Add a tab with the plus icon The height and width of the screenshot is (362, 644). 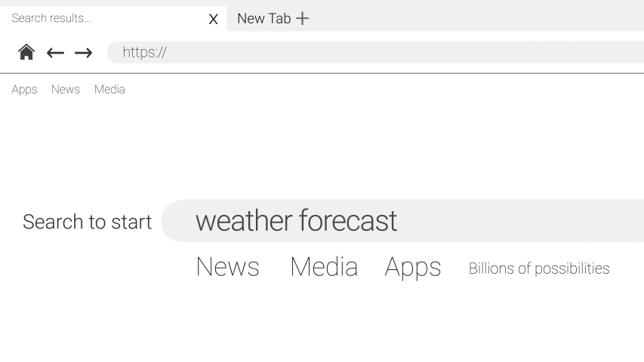[x=302, y=18]
